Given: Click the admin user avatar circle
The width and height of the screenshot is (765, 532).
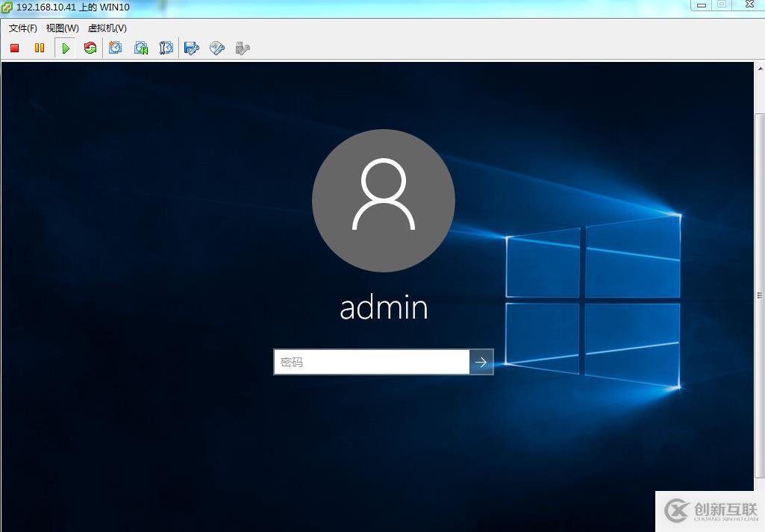Looking at the screenshot, I should pos(383,200).
